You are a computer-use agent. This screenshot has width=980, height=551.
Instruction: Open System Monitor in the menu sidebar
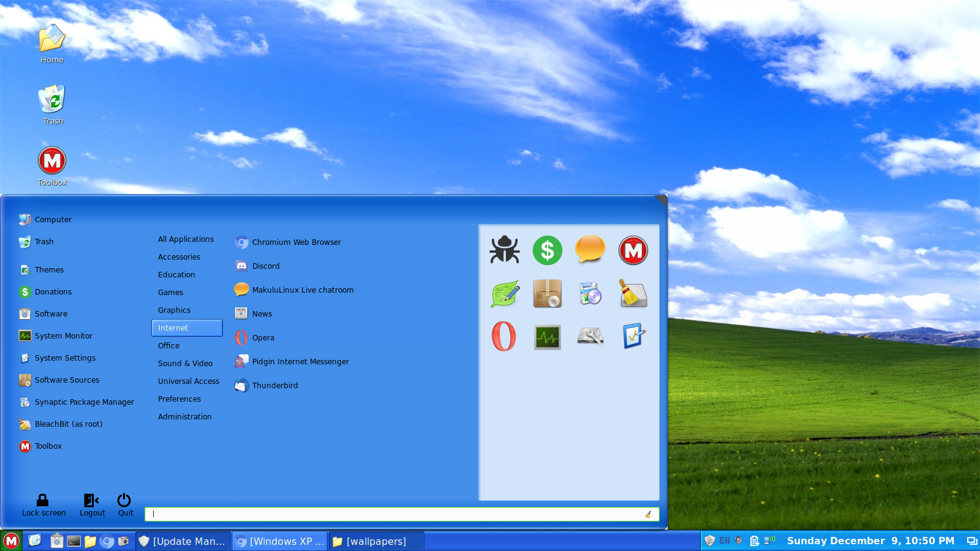coord(56,336)
